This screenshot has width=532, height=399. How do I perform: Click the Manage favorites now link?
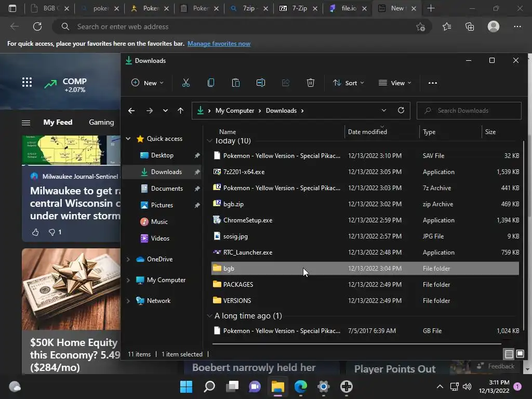219,44
